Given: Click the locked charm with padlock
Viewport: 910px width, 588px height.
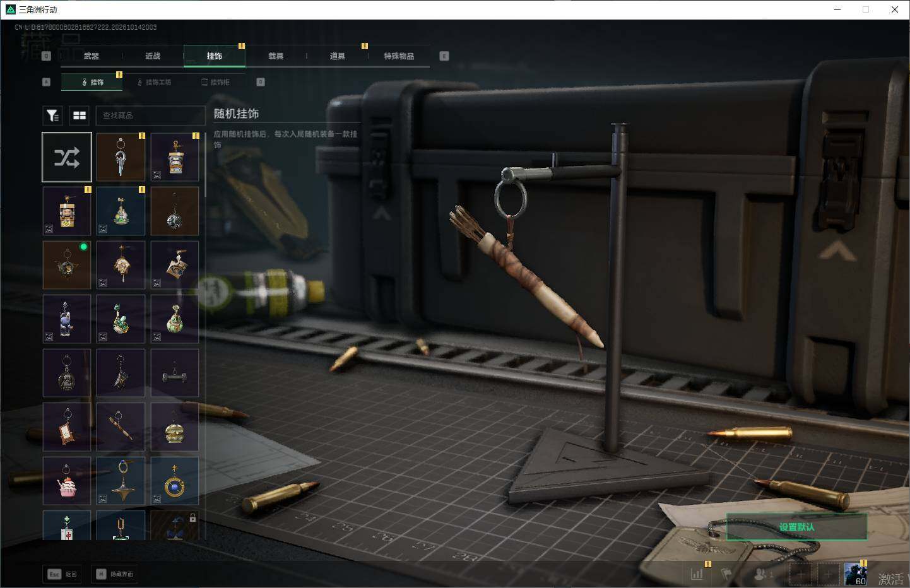Looking at the screenshot, I should pos(175,526).
